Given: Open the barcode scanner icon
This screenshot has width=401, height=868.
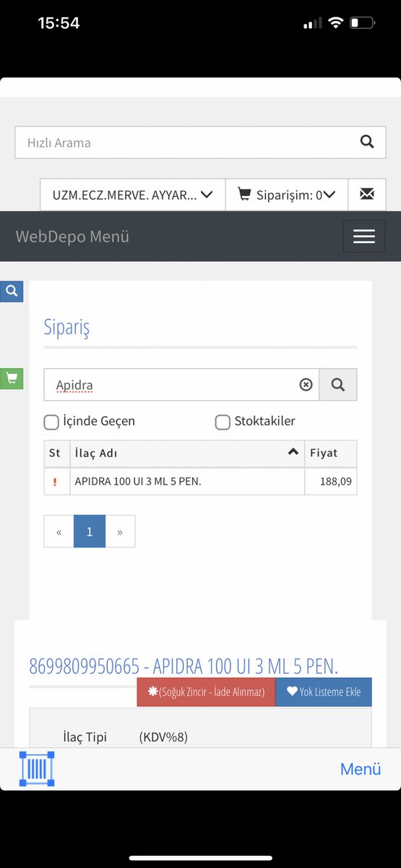Looking at the screenshot, I should (x=37, y=769).
